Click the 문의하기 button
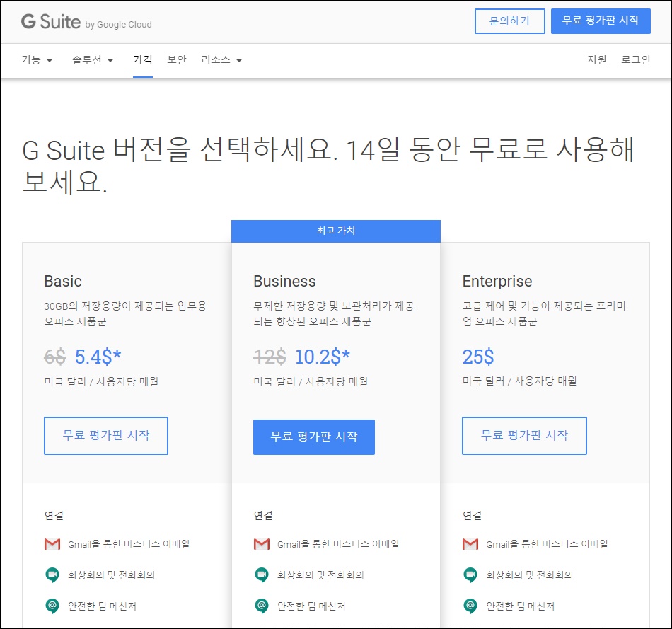The image size is (672, 629). coord(510,21)
